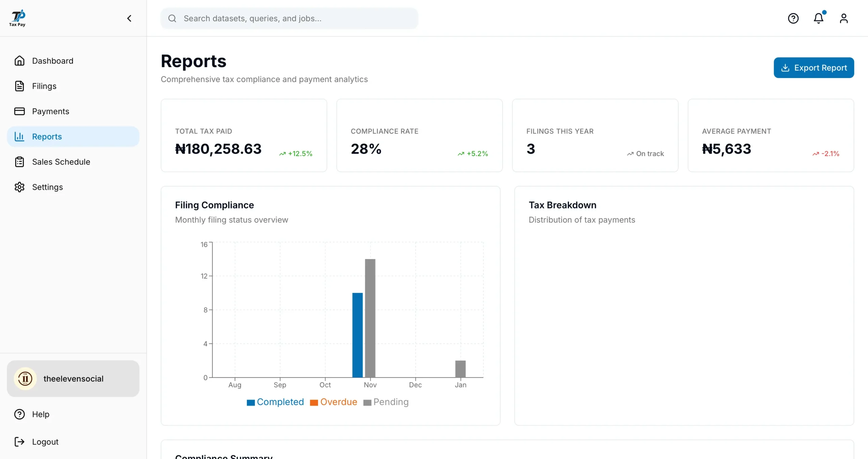
Task: Click the gray Pending legend swatch
Action: point(367,403)
